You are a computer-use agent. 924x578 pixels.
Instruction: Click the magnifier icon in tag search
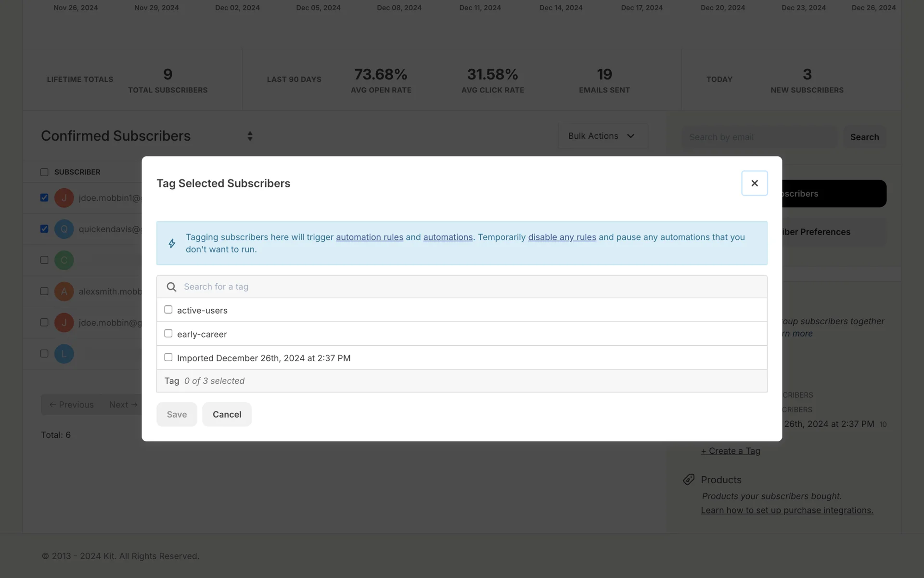[171, 287]
